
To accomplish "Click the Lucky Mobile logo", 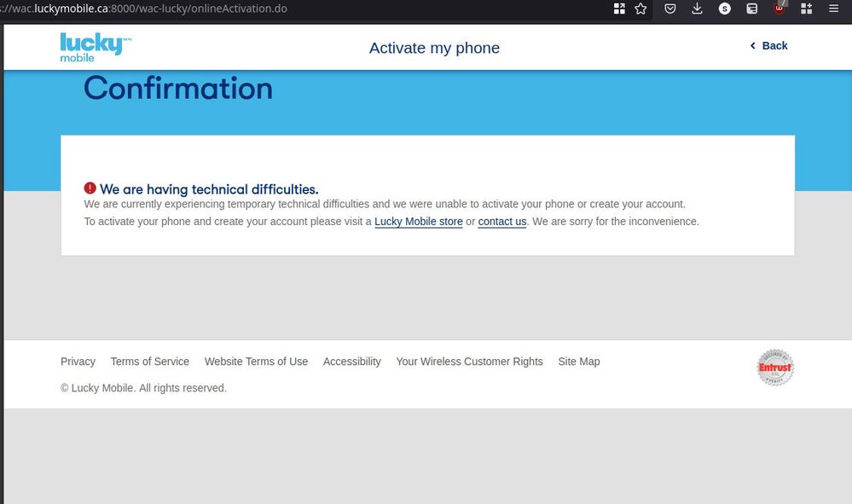I will [x=96, y=47].
